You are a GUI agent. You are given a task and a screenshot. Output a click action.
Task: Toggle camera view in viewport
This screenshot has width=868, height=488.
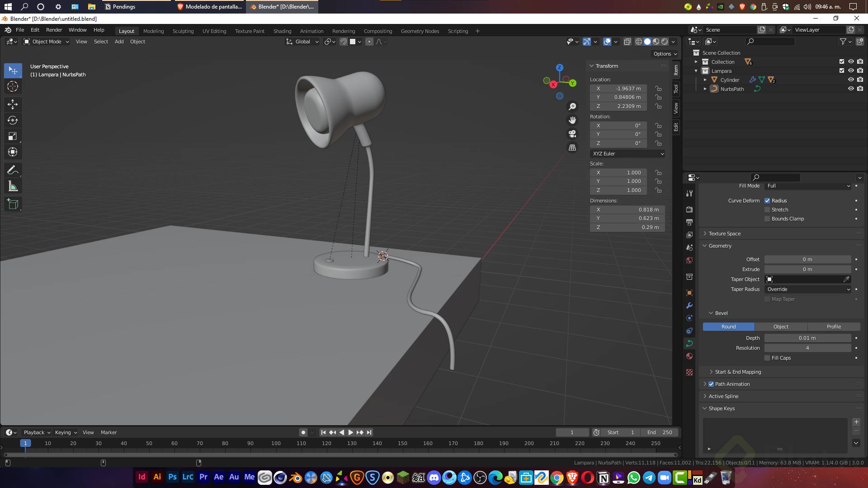point(572,134)
